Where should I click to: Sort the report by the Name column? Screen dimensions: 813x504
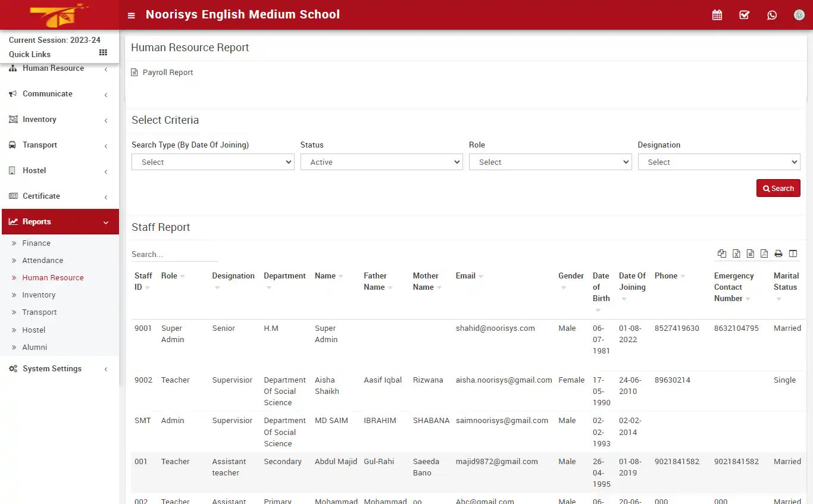[328, 276]
